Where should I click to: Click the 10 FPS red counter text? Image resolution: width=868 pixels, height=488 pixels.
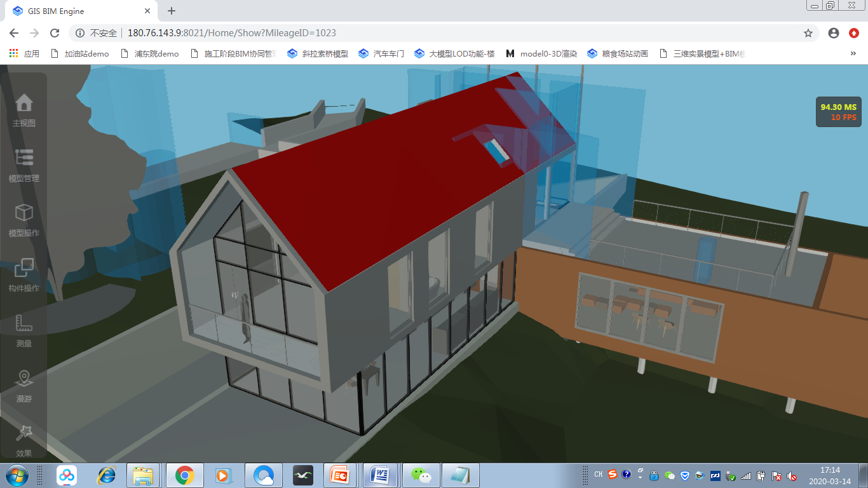pyautogui.click(x=843, y=118)
